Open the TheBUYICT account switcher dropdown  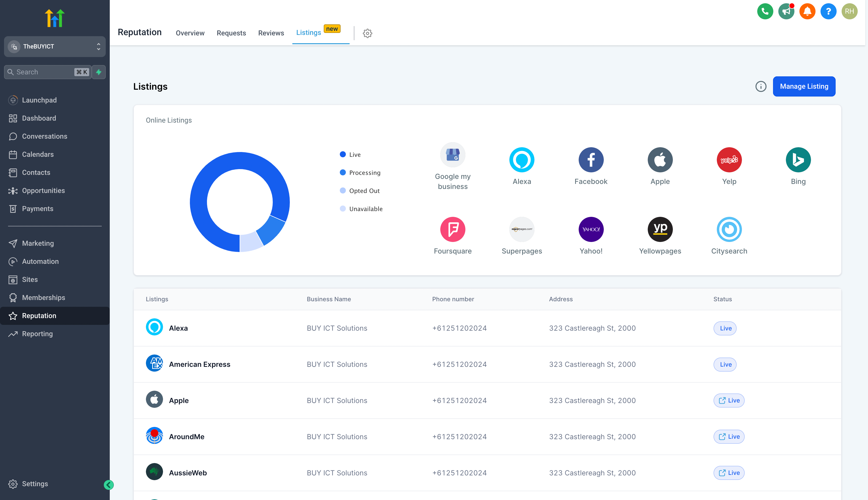click(55, 46)
